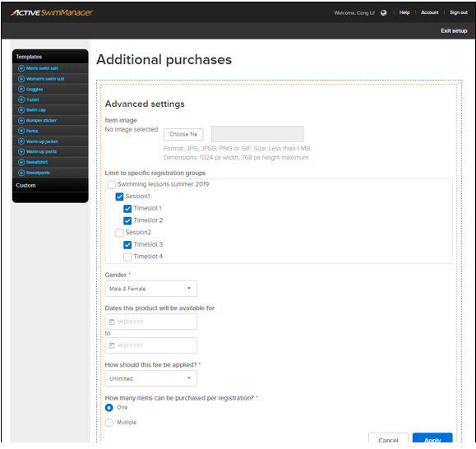This screenshot has height=449, width=476.
Task: Click the ACTIVE SwimManager logo
Action: pos(52,12)
